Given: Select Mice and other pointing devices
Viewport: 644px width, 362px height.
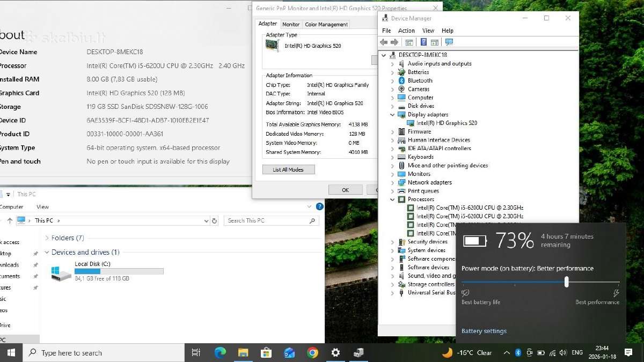Looking at the screenshot, I should click(x=448, y=166).
